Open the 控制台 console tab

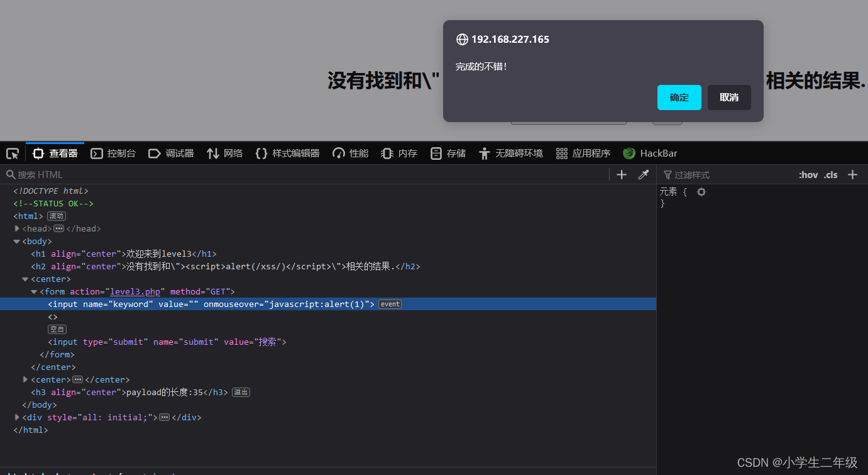point(113,153)
